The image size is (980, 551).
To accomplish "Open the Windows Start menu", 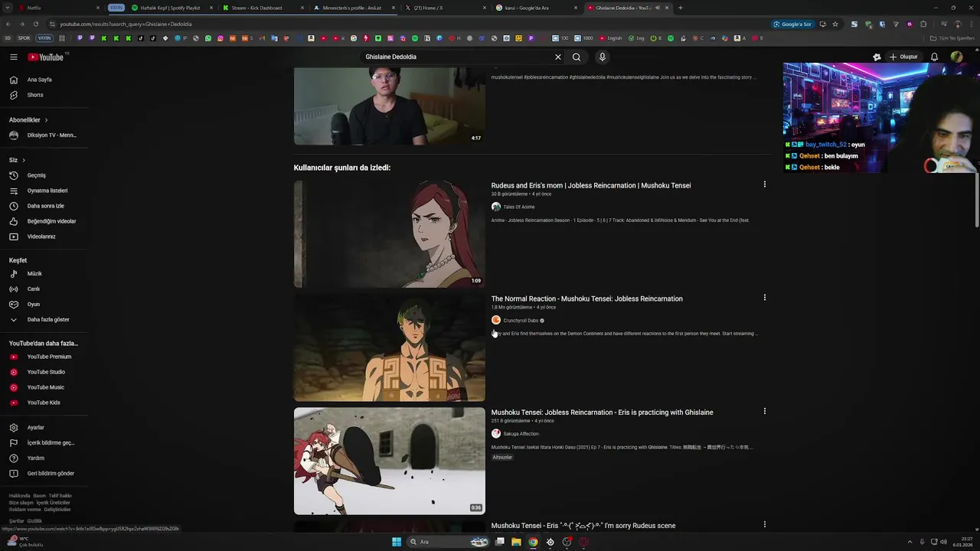I will click(x=397, y=542).
